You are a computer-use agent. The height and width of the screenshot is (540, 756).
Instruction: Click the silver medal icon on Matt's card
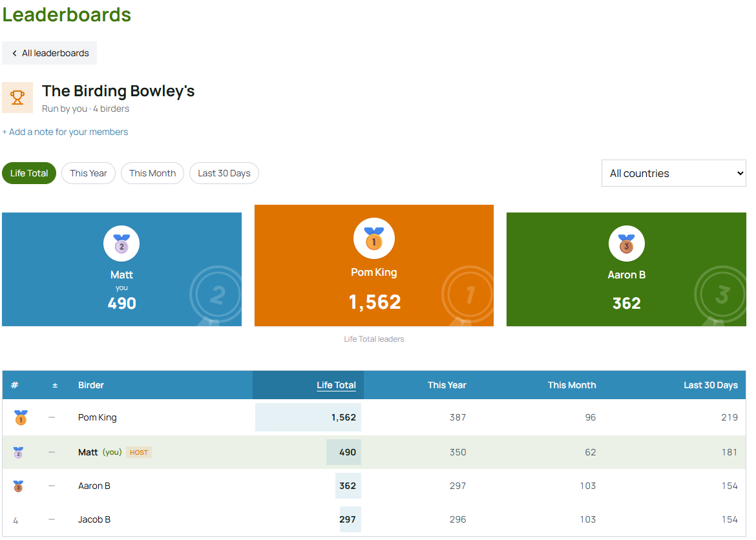click(x=121, y=244)
